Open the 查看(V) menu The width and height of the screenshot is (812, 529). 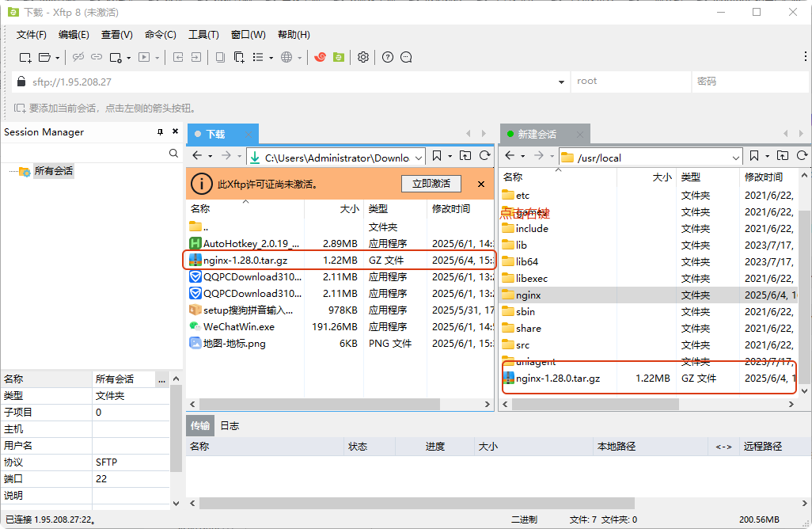[x=116, y=35]
